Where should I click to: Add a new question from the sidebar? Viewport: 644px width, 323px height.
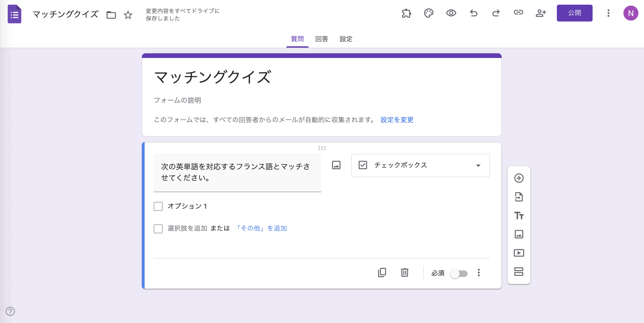coord(519,178)
